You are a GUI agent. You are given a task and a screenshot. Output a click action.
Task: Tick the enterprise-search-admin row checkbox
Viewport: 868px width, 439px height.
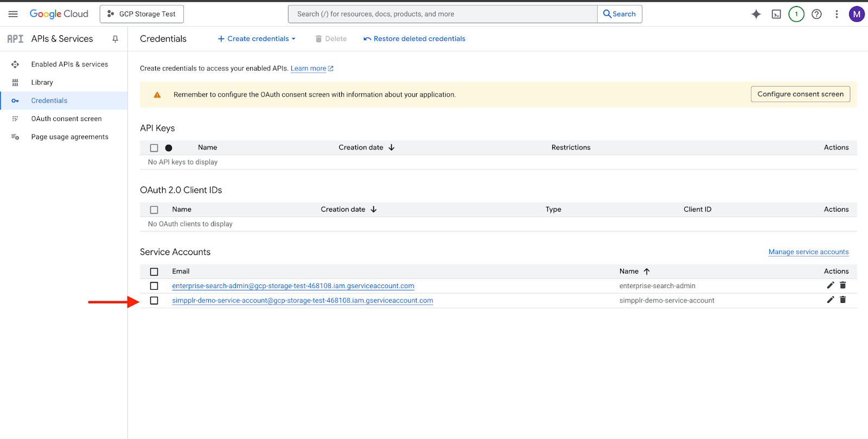pyautogui.click(x=154, y=286)
